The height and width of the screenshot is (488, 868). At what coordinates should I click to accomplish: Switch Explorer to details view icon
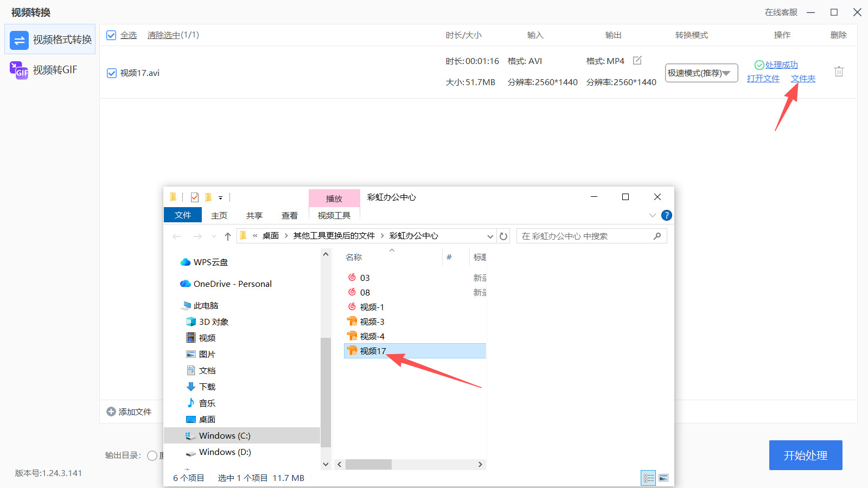pyautogui.click(x=648, y=478)
